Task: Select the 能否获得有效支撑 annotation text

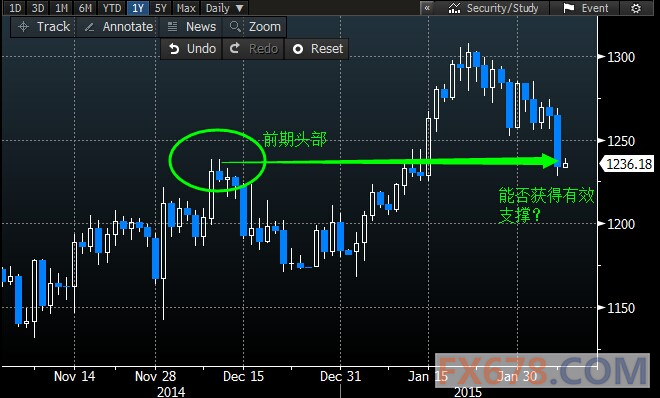Action: pyautogui.click(x=546, y=205)
